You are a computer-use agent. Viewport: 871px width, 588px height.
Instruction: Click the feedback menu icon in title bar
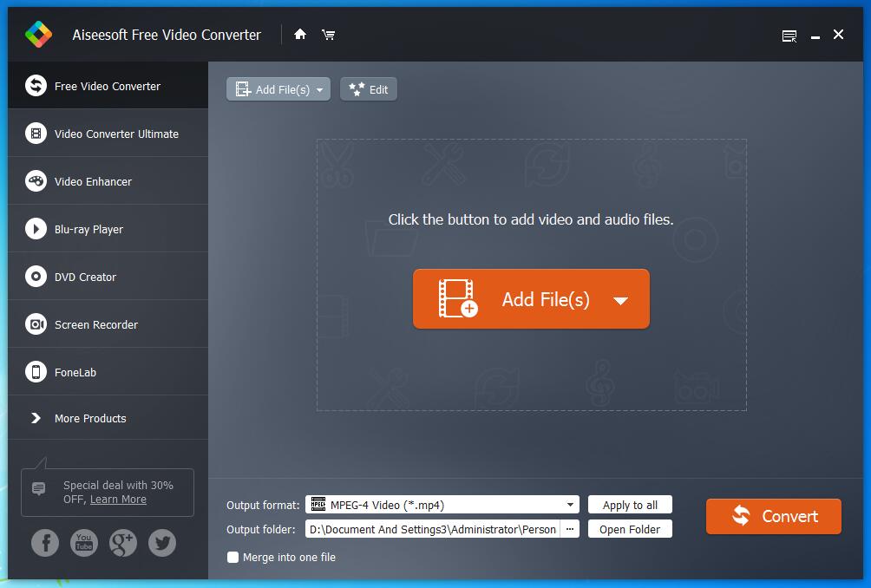[789, 36]
